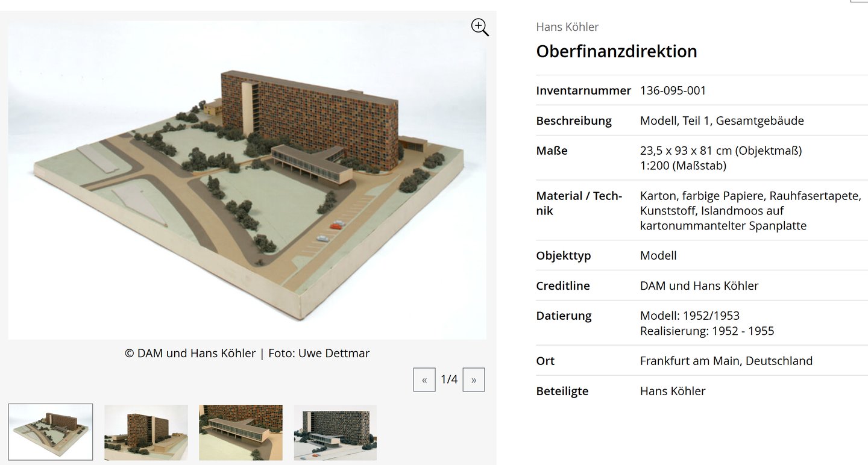Image resolution: width=868 pixels, height=465 pixels.
Task: Go to next image with » button
Action: 474,379
